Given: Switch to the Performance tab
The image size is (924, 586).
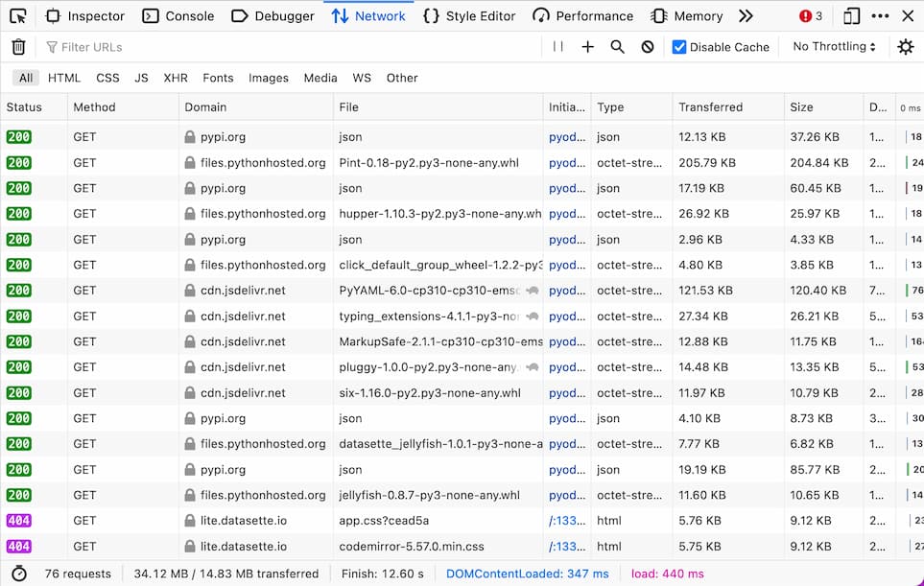Looking at the screenshot, I should tap(582, 16).
